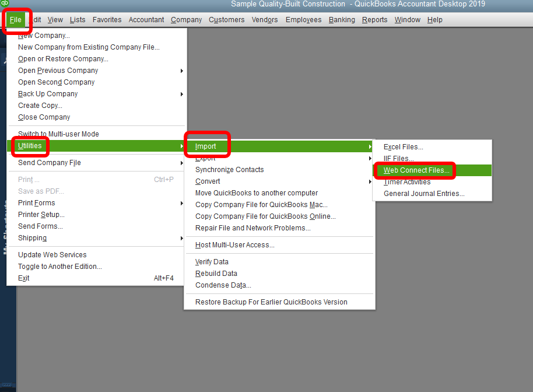Select Exit from File menu
This screenshot has width=533, height=392.
tap(24, 278)
